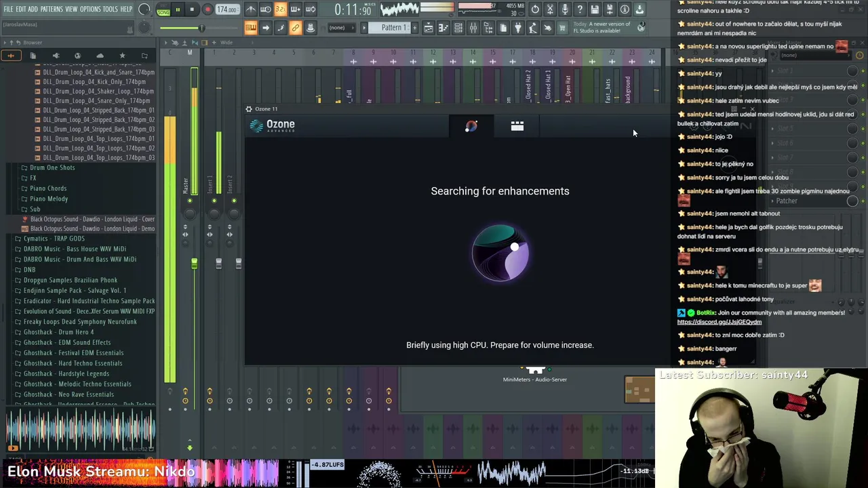Open the shopping cart content library icon

[x=562, y=28]
